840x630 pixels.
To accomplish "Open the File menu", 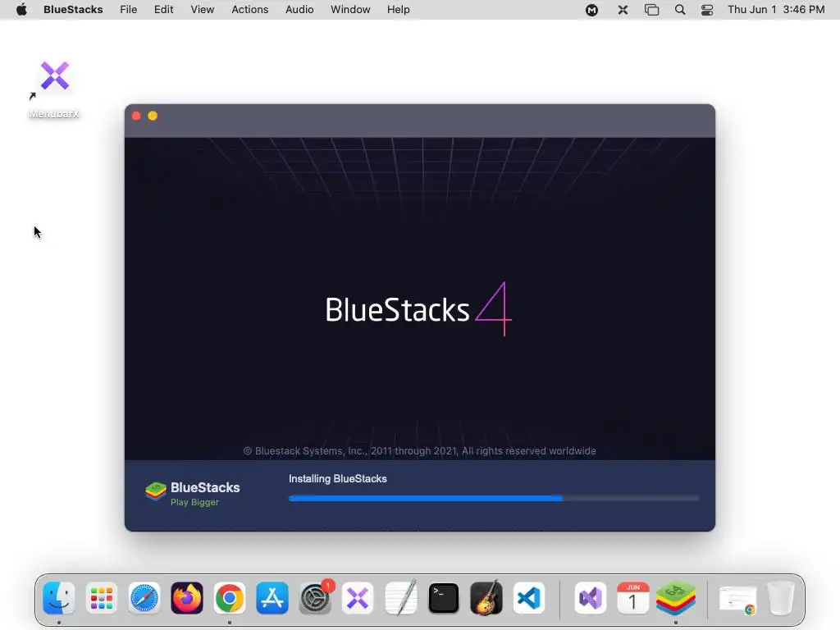I will (x=129, y=10).
